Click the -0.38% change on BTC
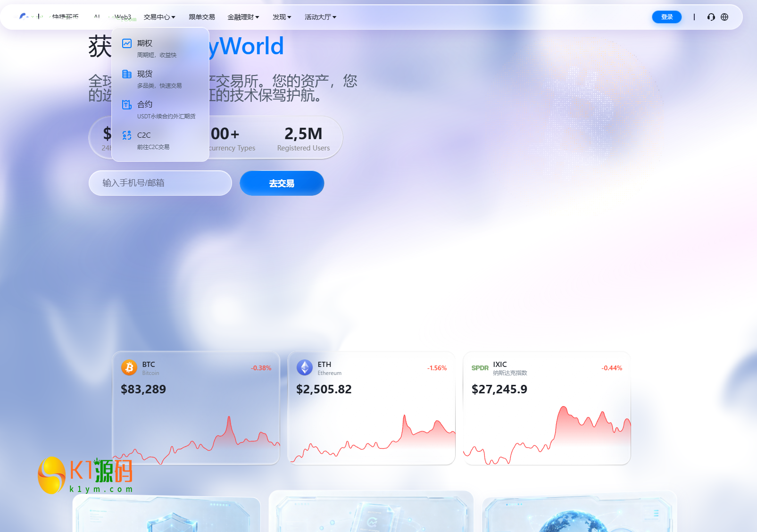The width and height of the screenshot is (757, 532). point(261,368)
